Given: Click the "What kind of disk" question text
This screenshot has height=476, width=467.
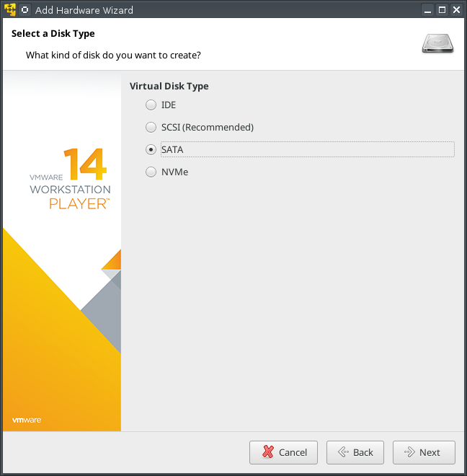Looking at the screenshot, I should coord(113,55).
